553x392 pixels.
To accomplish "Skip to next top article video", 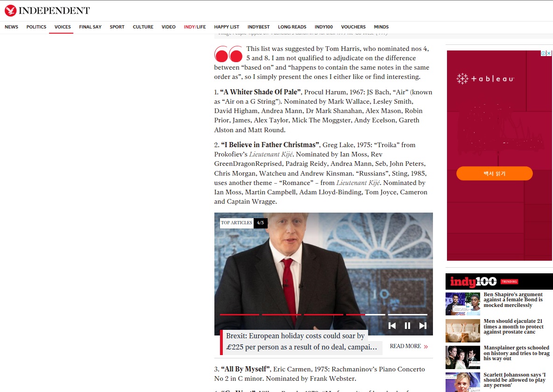I will coord(423,326).
